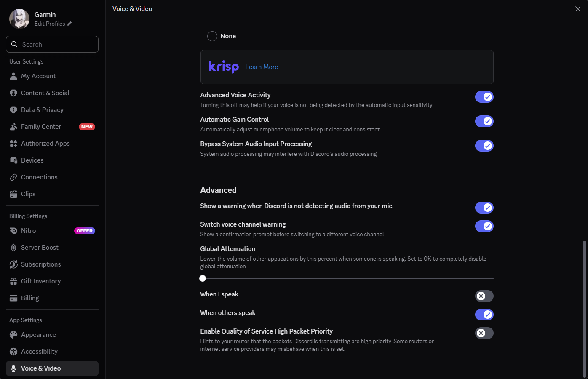
Task: Click the Clips clapperboard icon
Action: (13, 194)
